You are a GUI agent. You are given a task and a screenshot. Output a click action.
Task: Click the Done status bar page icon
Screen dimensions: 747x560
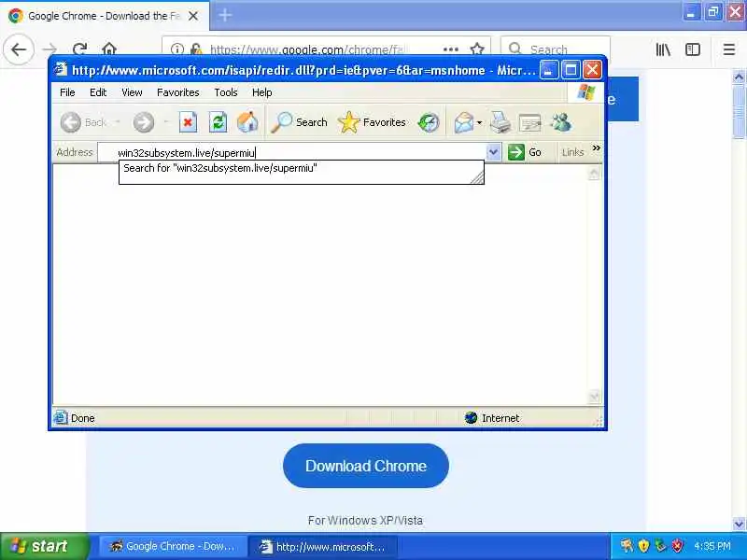[x=61, y=417]
